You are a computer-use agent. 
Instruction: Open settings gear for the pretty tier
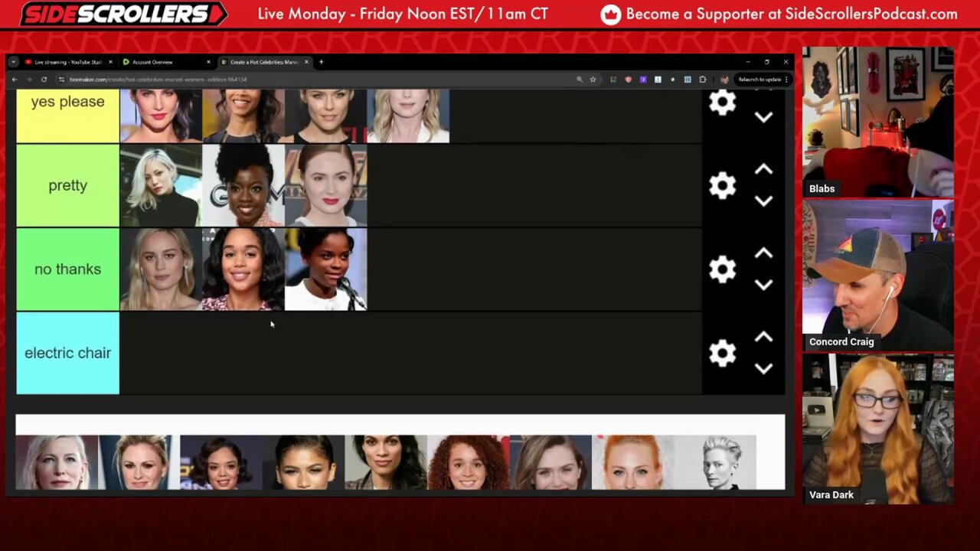pos(722,185)
